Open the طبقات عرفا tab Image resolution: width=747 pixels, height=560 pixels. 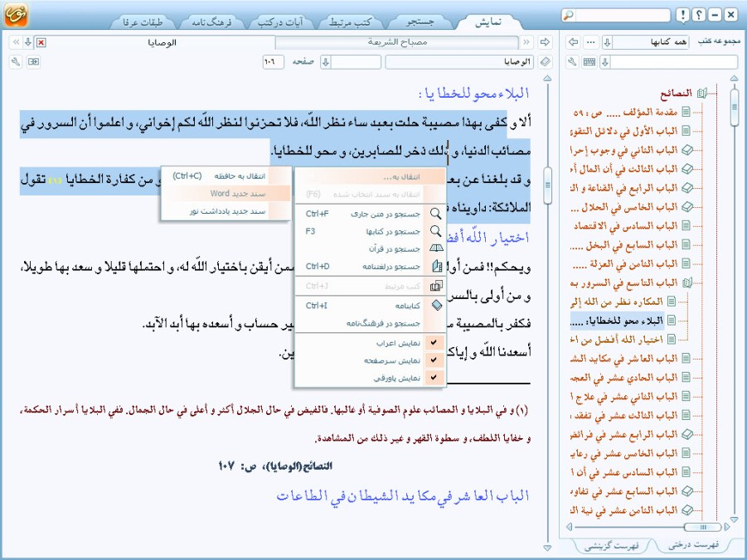click(143, 22)
